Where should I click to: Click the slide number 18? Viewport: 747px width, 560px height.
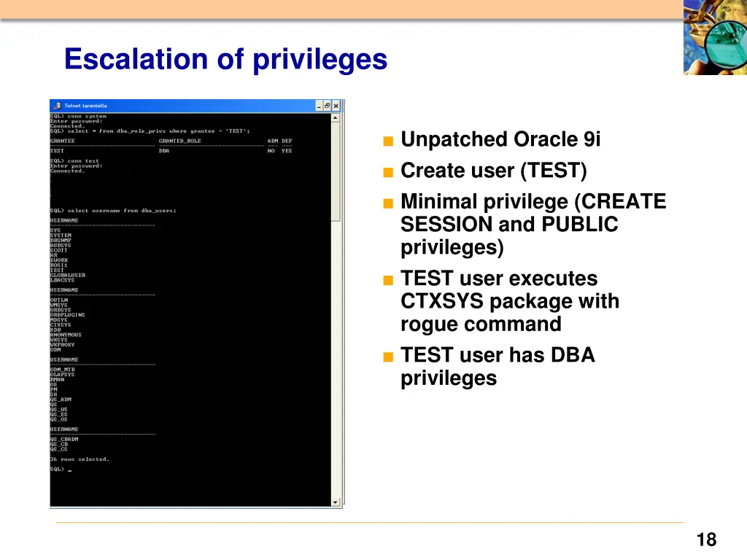(x=706, y=540)
